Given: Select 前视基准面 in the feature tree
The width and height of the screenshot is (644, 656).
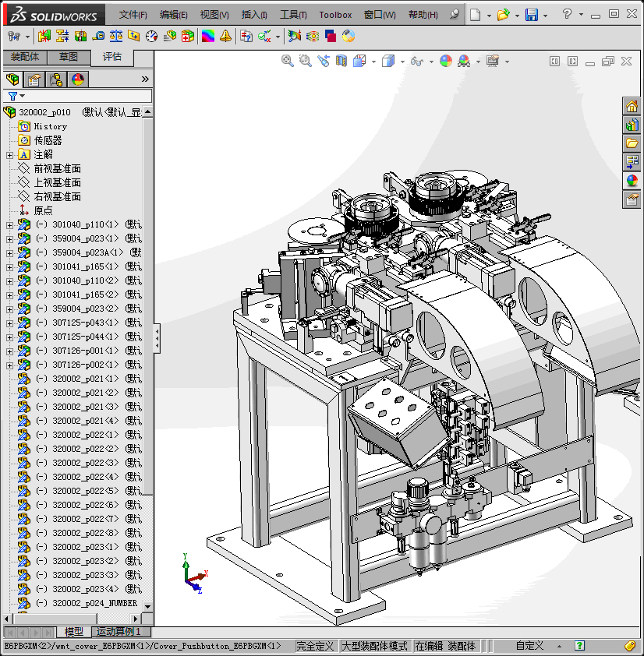Looking at the screenshot, I should 57,169.
